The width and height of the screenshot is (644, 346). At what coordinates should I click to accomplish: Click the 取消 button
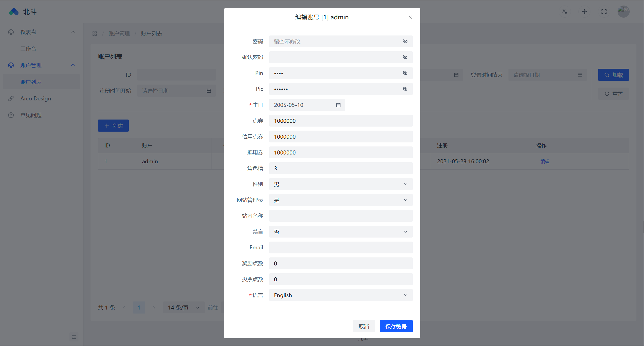click(364, 326)
